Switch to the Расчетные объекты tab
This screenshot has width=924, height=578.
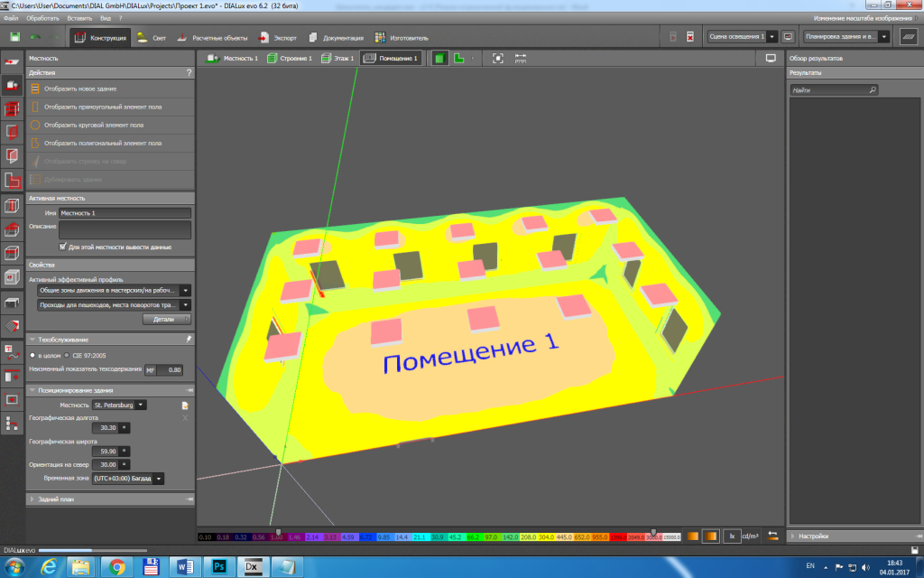(212, 38)
